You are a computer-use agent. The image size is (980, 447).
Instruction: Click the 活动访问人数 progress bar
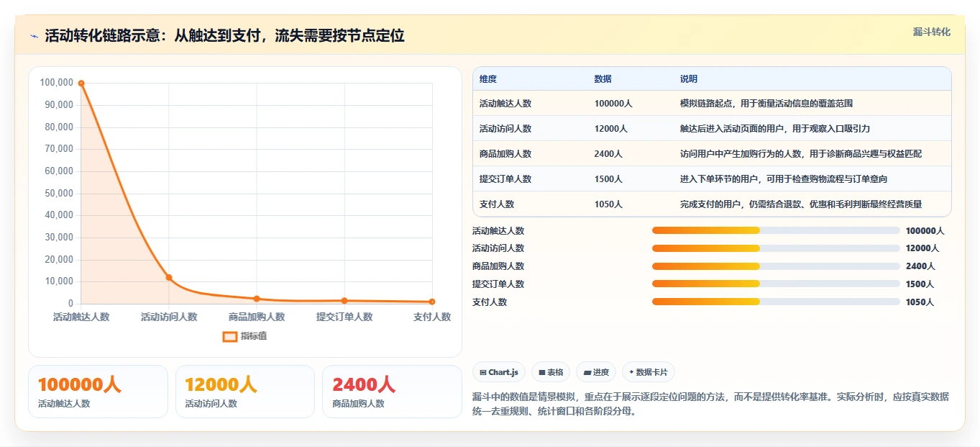tap(776, 248)
